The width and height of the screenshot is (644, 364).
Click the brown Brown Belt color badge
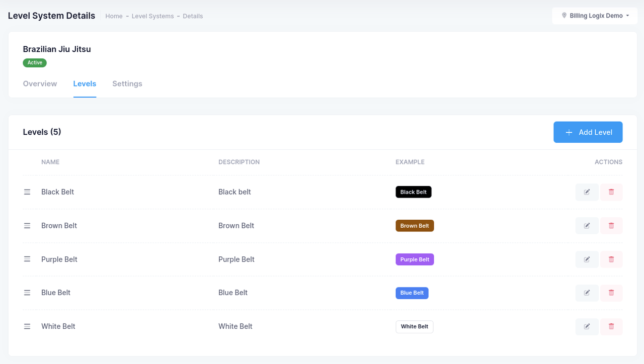[415, 226]
